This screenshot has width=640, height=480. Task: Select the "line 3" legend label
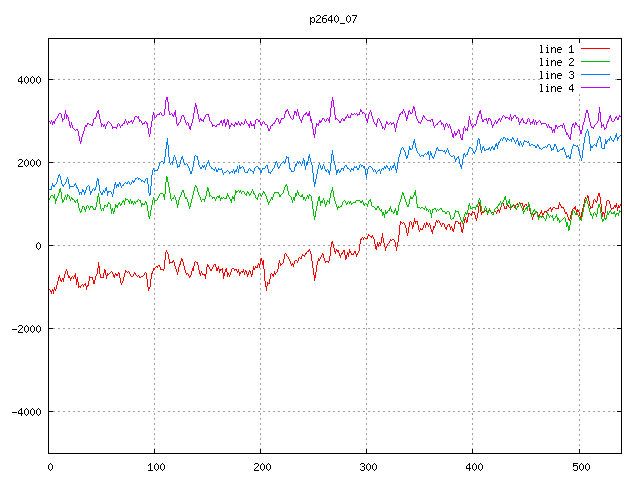[x=557, y=75]
